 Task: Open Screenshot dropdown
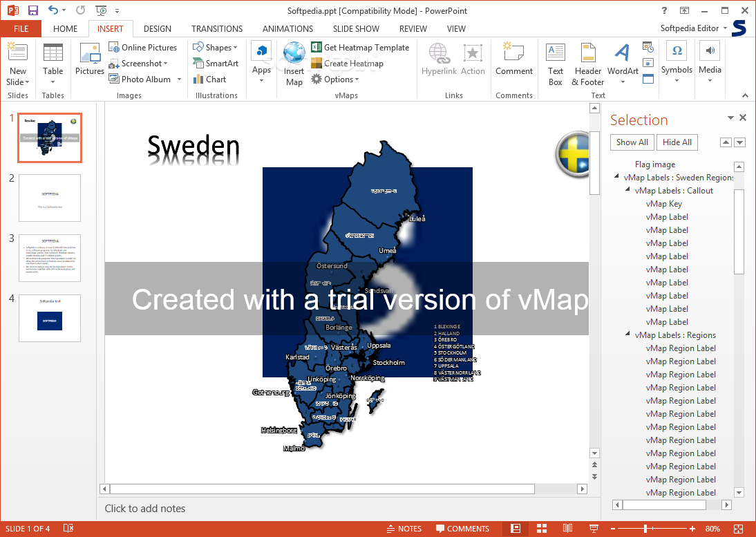click(x=138, y=63)
